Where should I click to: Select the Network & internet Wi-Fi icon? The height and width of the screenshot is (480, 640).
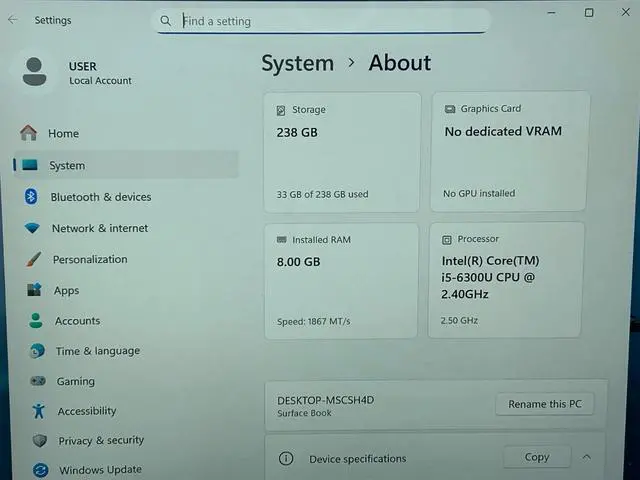(x=33, y=228)
